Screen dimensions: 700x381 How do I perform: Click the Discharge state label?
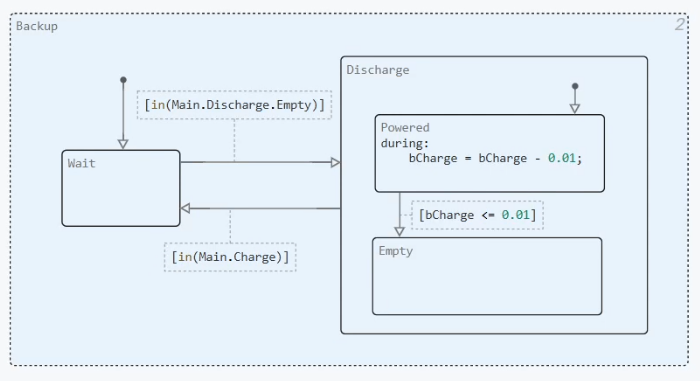[378, 70]
